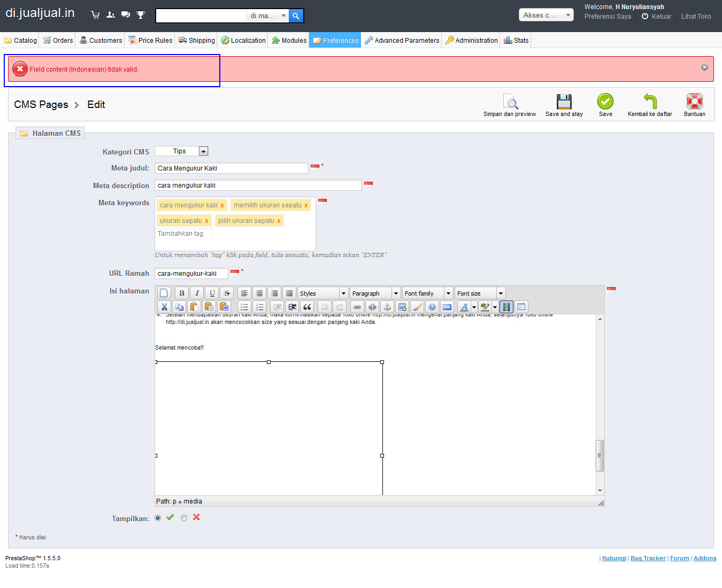Open Advanced Parameters menu tab

pos(402,40)
